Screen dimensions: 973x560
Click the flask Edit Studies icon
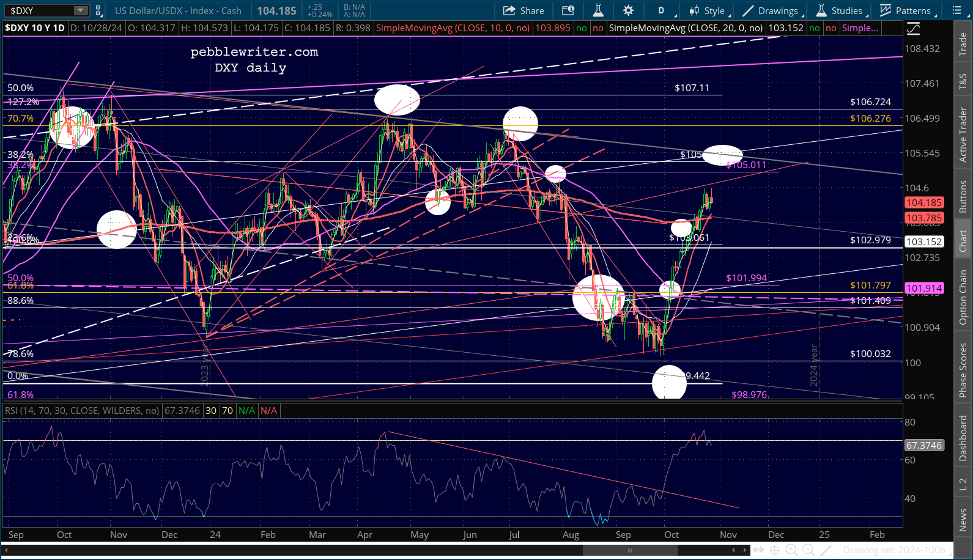[x=598, y=10]
